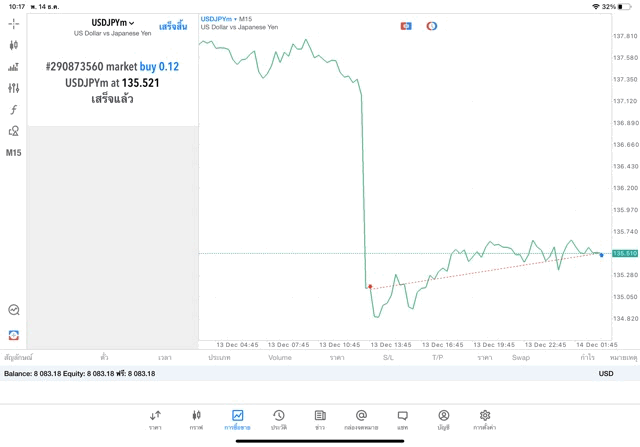Click the สัญลักษณ์ column header

pyautogui.click(x=18, y=358)
